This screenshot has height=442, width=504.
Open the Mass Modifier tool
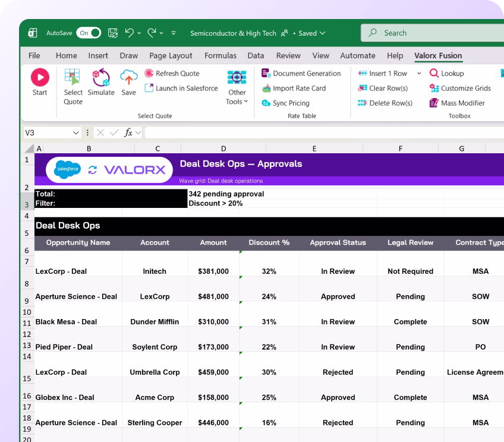coord(457,103)
